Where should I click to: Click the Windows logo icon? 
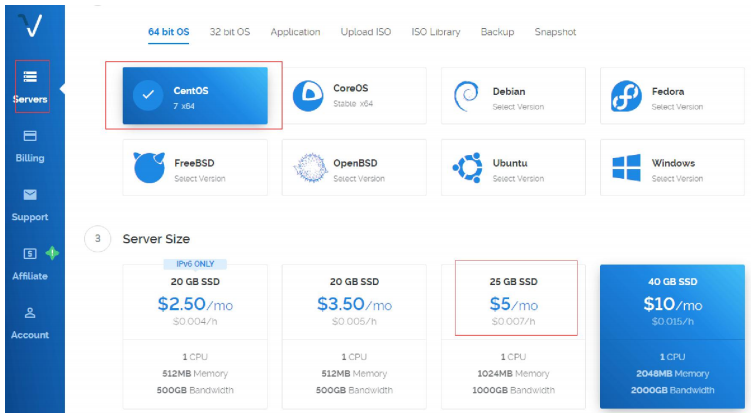[x=626, y=168]
